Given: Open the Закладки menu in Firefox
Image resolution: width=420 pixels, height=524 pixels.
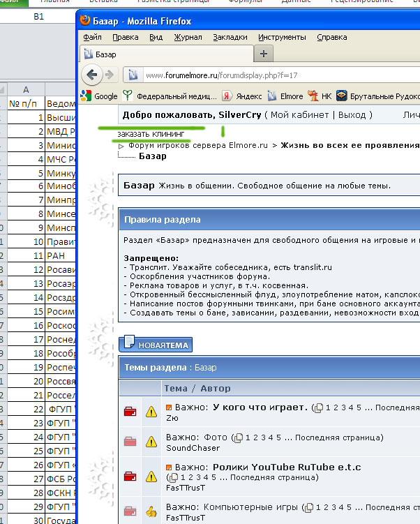Looking at the screenshot, I should pos(230,37).
